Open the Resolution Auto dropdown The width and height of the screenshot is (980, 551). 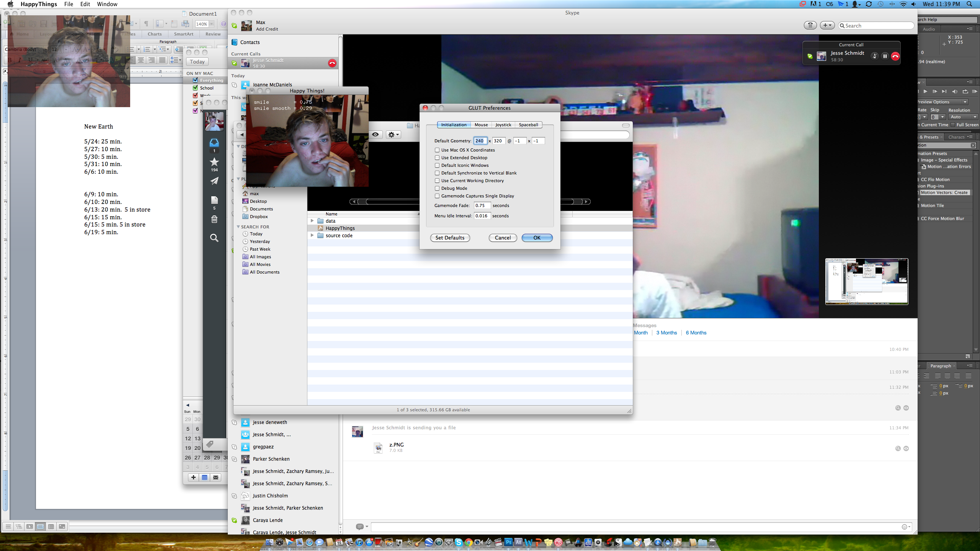963,117
